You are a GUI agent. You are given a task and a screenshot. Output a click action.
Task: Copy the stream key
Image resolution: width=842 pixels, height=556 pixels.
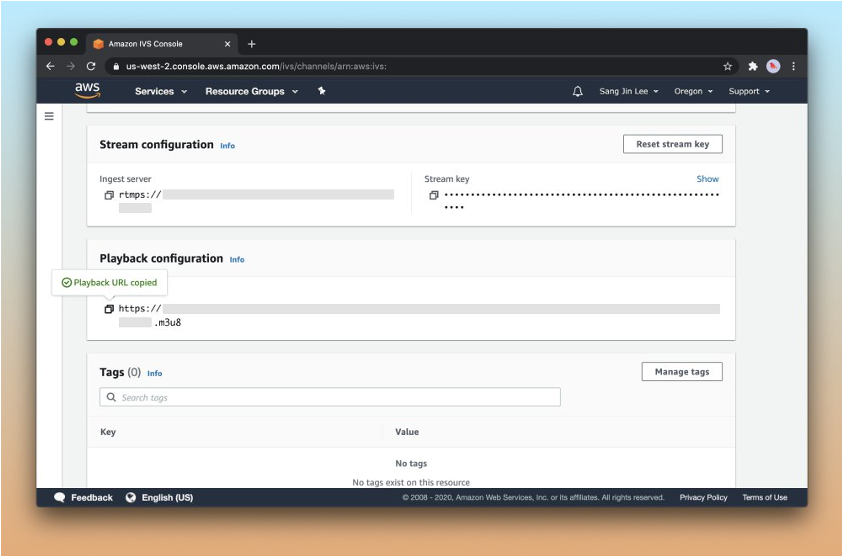434,195
